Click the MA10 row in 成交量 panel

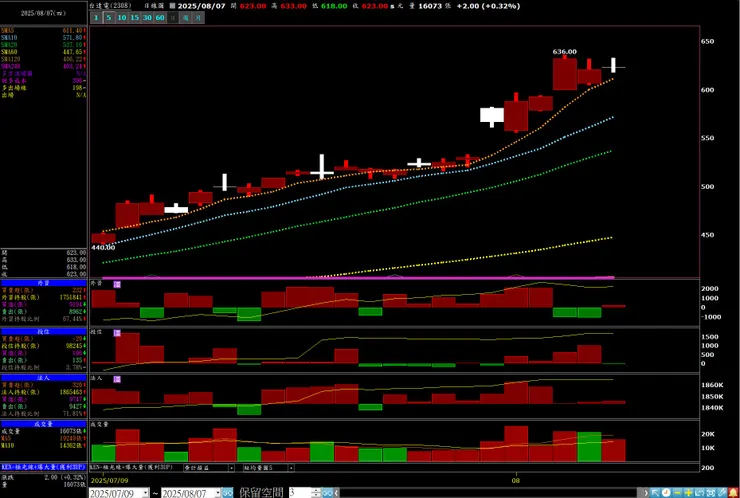pyautogui.click(x=43, y=446)
